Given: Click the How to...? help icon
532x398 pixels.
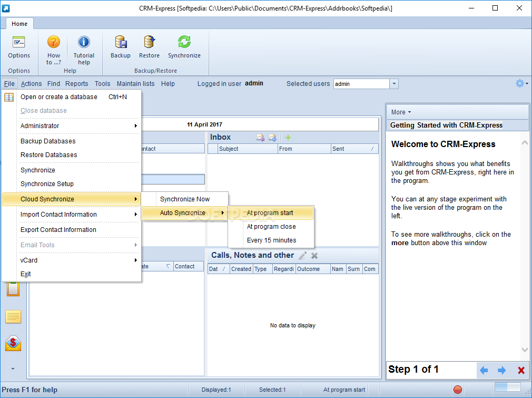Looking at the screenshot, I should tap(54, 42).
